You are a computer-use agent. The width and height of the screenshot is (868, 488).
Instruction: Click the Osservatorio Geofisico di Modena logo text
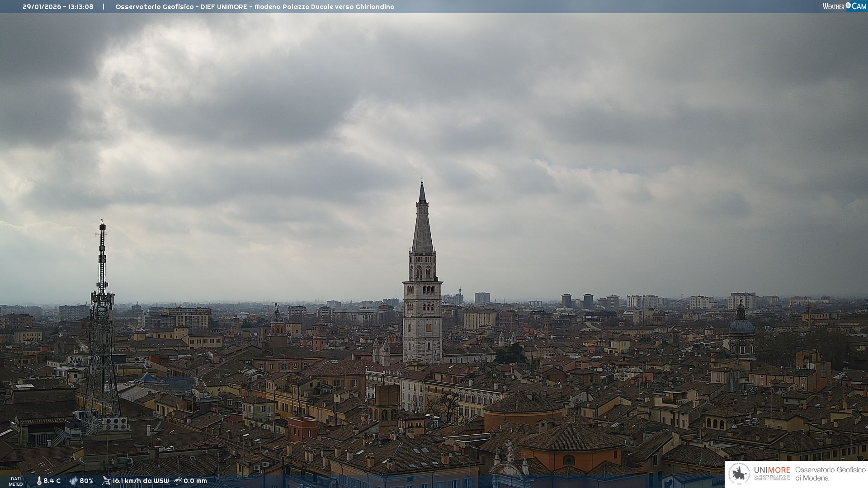[830, 474]
